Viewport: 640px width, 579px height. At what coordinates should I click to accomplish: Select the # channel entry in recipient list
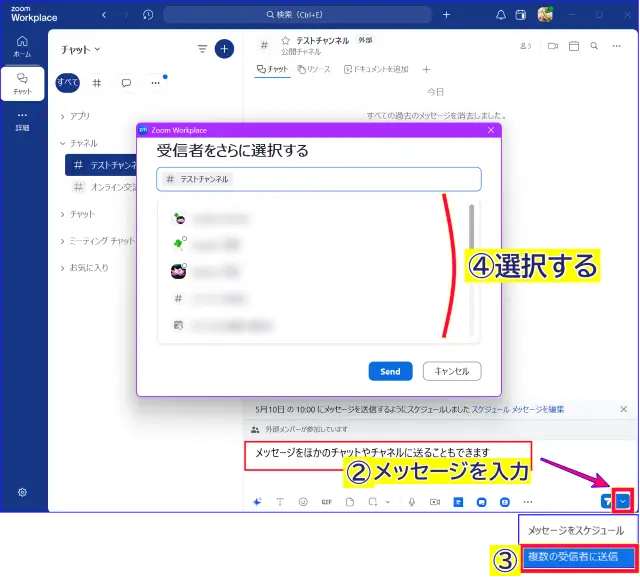pyautogui.click(x=312, y=299)
